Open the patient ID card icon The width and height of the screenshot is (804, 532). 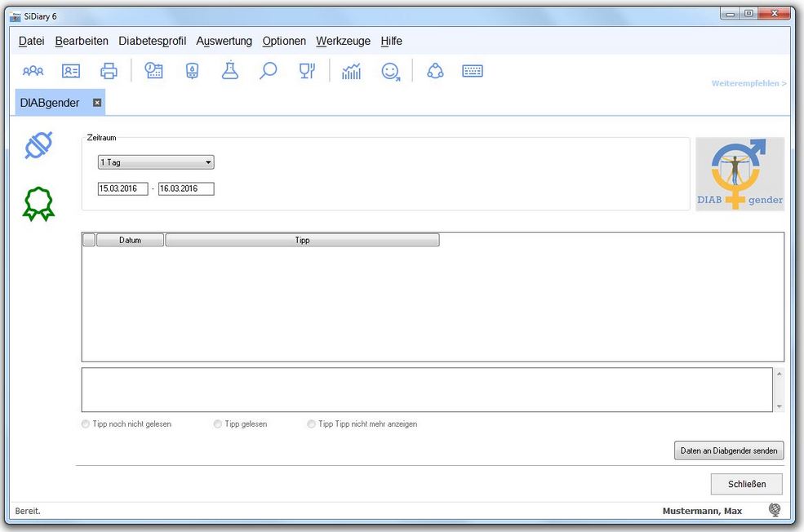click(71, 71)
